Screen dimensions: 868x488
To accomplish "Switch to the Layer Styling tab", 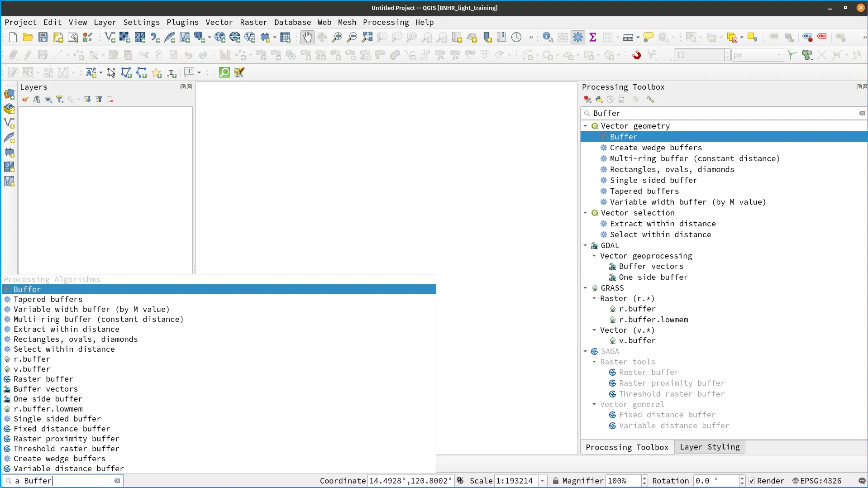I will (709, 447).
